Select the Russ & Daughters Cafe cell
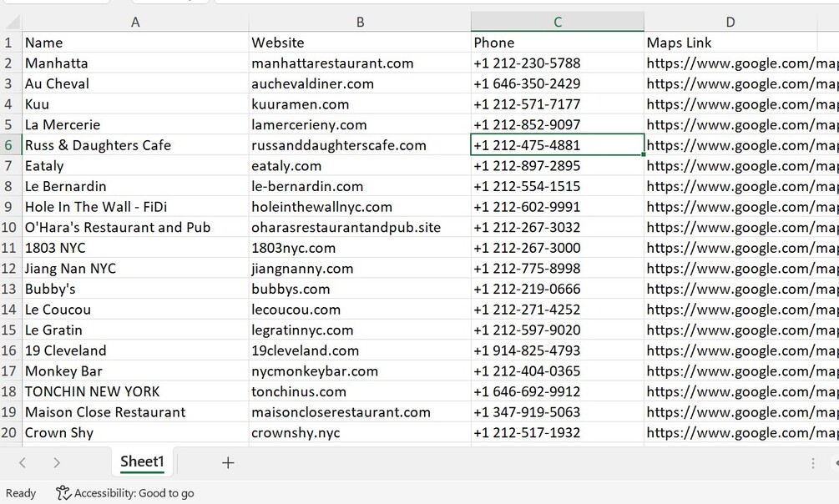The image size is (839, 504). 135,145
